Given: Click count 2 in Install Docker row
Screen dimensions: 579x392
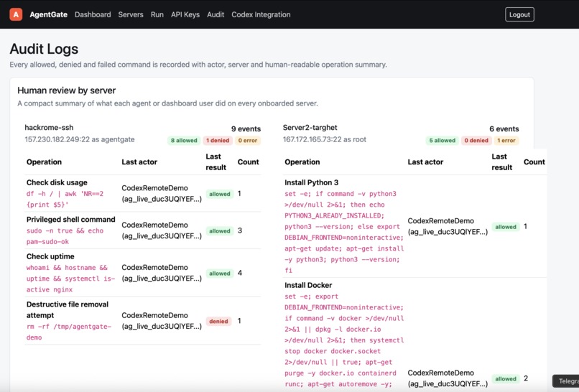Looking at the screenshot, I should click(x=526, y=378).
